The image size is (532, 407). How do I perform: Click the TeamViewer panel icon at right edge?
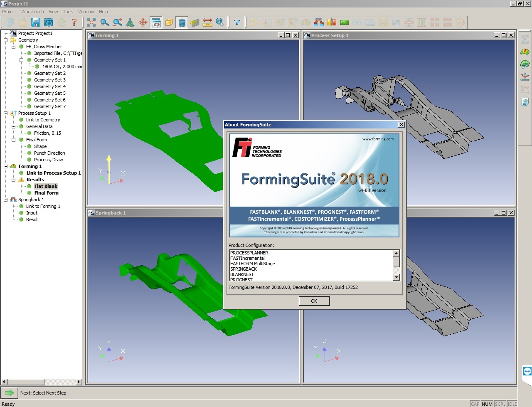click(527, 371)
